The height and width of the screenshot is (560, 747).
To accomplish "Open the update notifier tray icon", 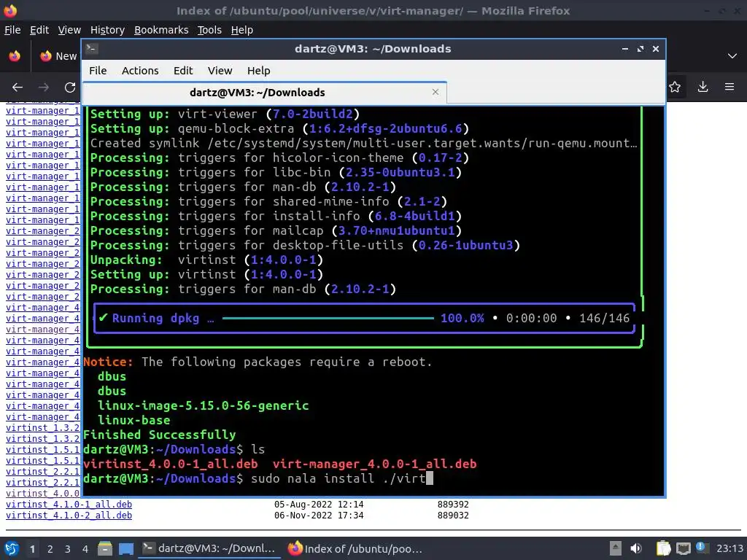I will click(701, 548).
